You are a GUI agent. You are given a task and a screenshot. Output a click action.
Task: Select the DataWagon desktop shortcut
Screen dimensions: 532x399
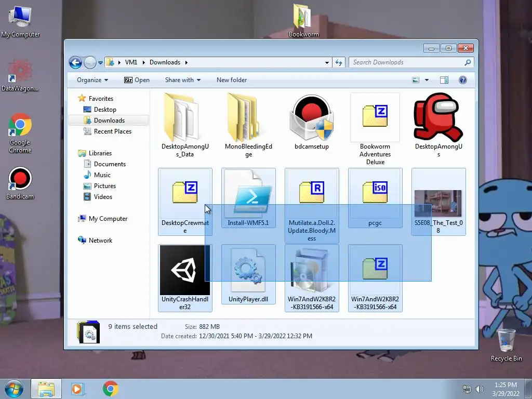[20, 76]
